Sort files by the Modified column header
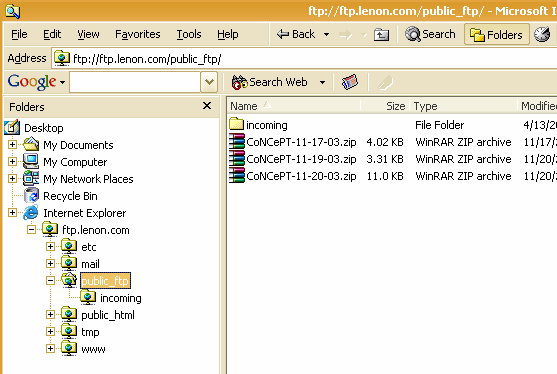Screen dimensions: 557x374 (x=537, y=106)
